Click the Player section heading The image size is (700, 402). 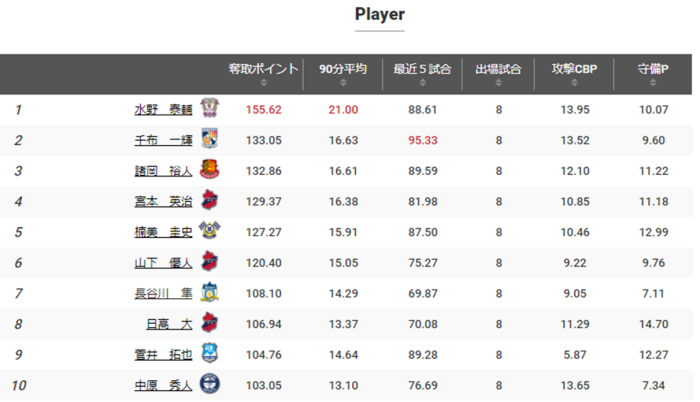pyautogui.click(x=380, y=15)
